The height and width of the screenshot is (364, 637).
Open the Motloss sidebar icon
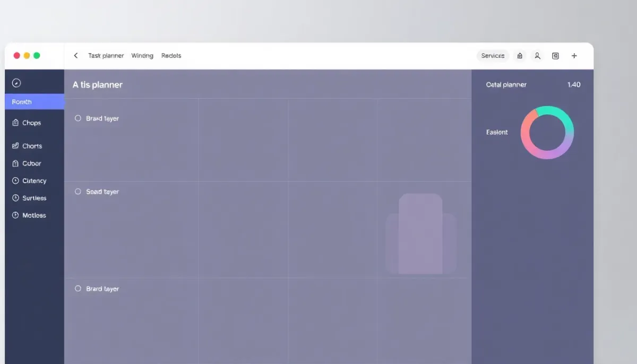pyautogui.click(x=15, y=215)
